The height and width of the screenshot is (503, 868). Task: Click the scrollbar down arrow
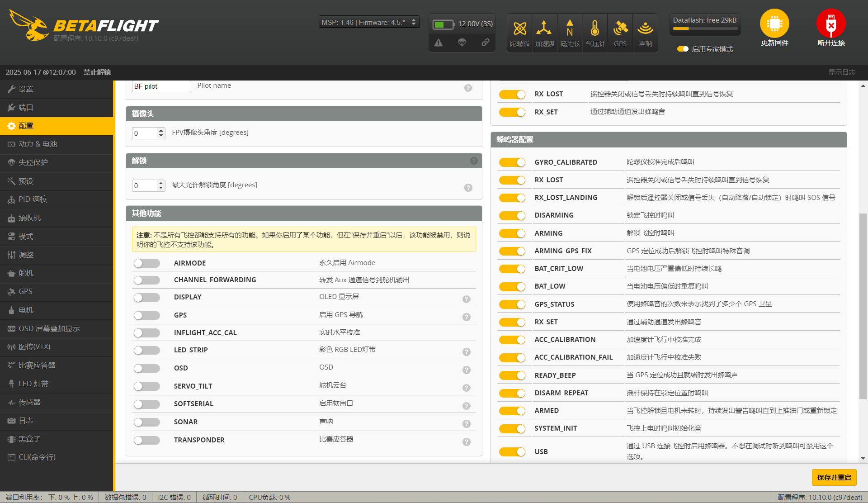[x=863, y=459]
